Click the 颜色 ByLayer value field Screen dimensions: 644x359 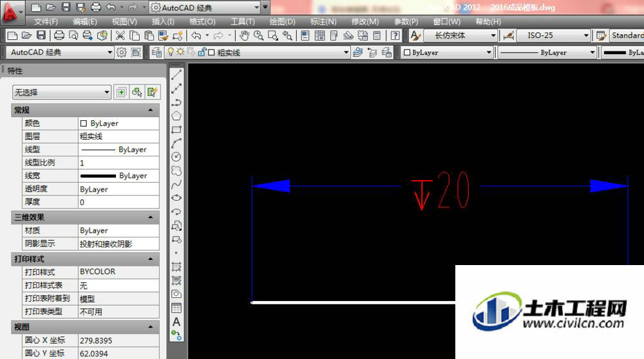tap(118, 123)
